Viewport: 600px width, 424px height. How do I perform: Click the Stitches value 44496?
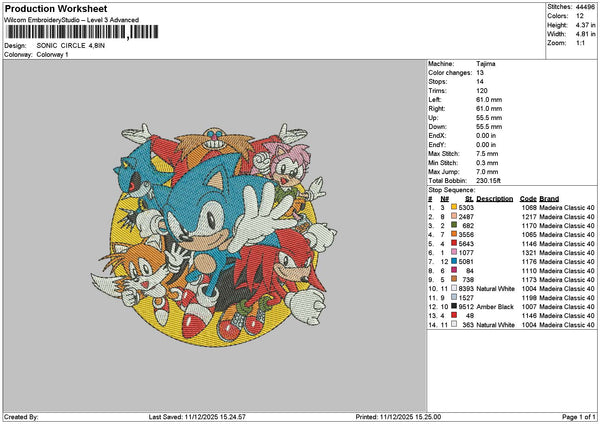point(585,7)
